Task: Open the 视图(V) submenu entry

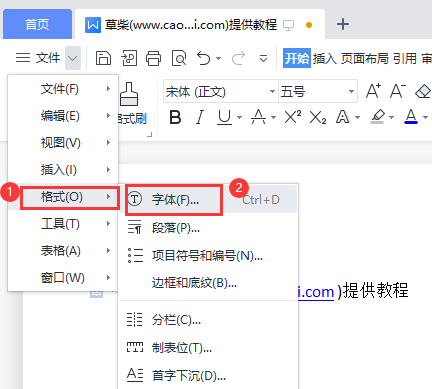Action: (x=63, y=143)
